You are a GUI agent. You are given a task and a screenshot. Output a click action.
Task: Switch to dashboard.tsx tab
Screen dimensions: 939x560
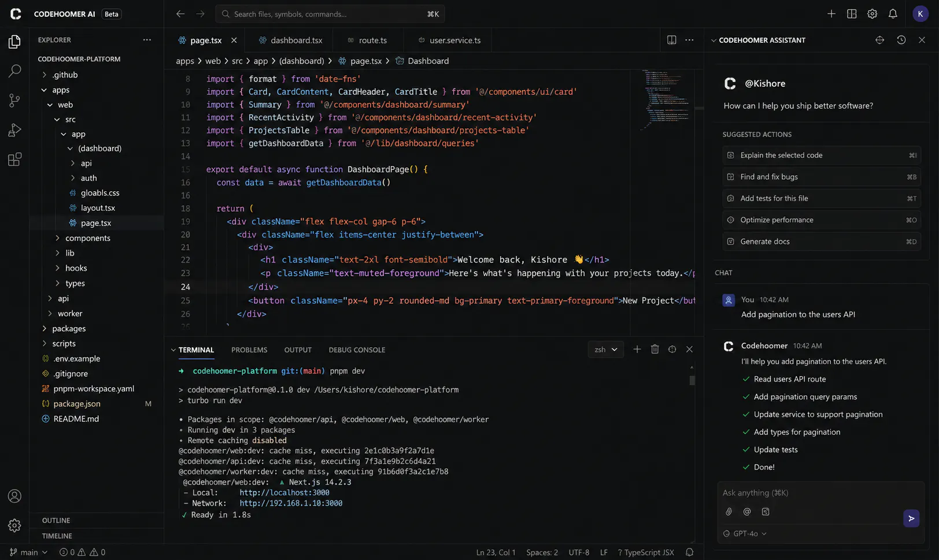click(x=291, y=40)
